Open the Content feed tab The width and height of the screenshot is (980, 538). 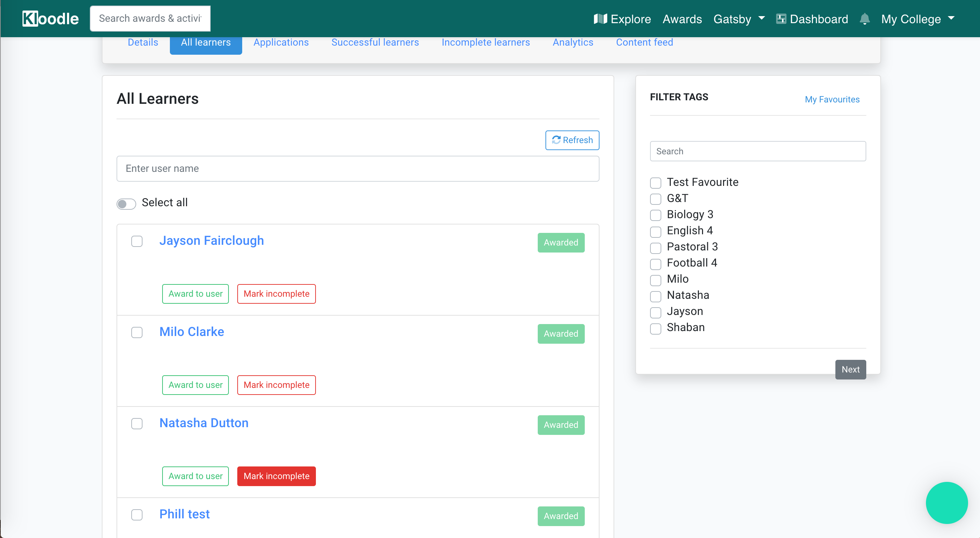click(x=644, y=42)
